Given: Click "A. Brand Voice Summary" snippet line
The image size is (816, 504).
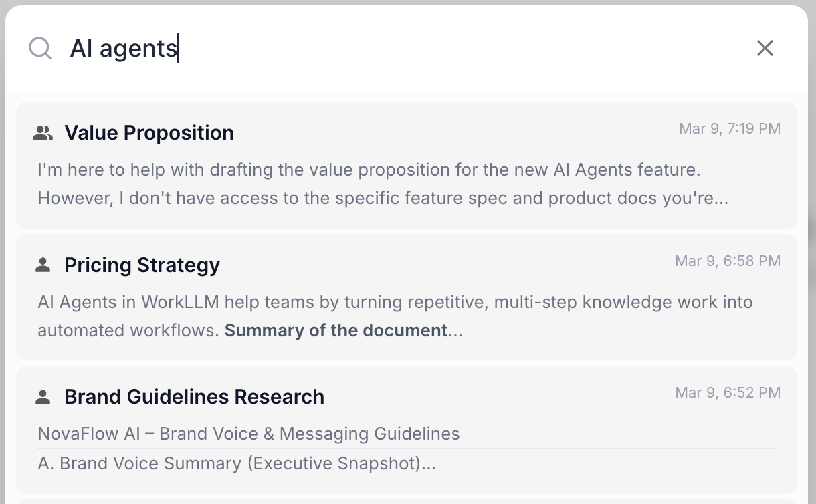Looking at the screenshot, I should [x=236, y=463].
